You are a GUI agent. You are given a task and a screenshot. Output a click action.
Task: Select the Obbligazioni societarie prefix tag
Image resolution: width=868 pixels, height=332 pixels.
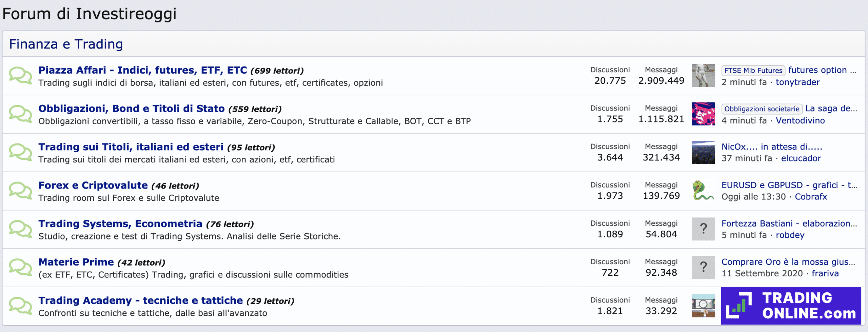(x=762, y=109)
